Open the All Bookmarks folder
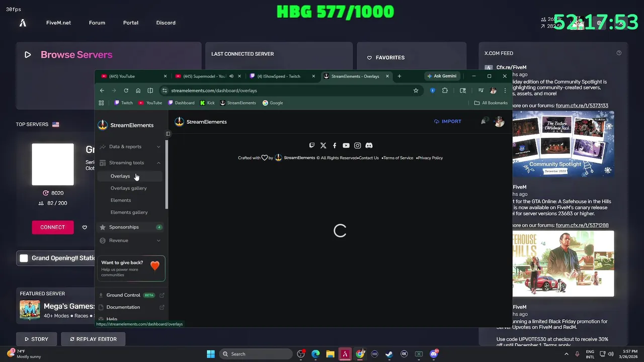 tap(491, 103)
